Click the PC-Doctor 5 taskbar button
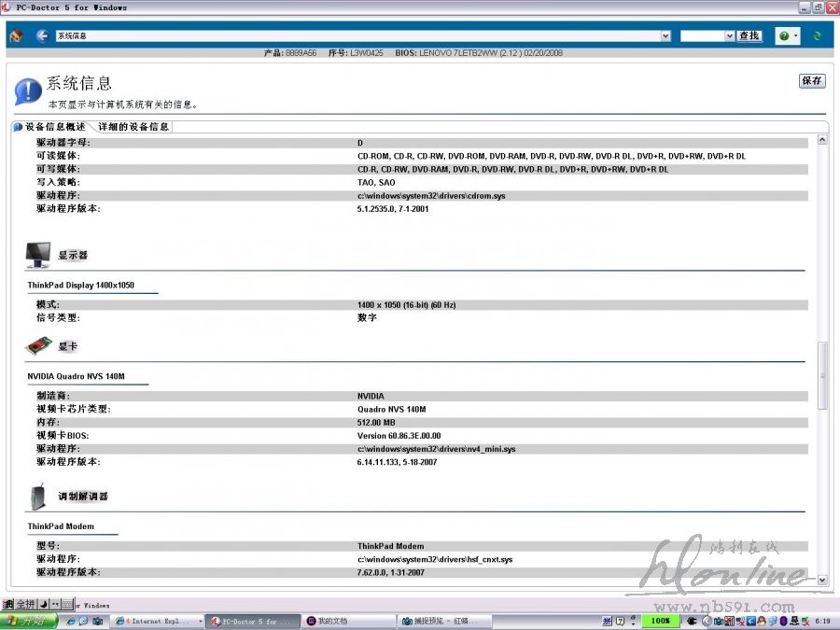This screenshot has width=840, height=630. 253,622
